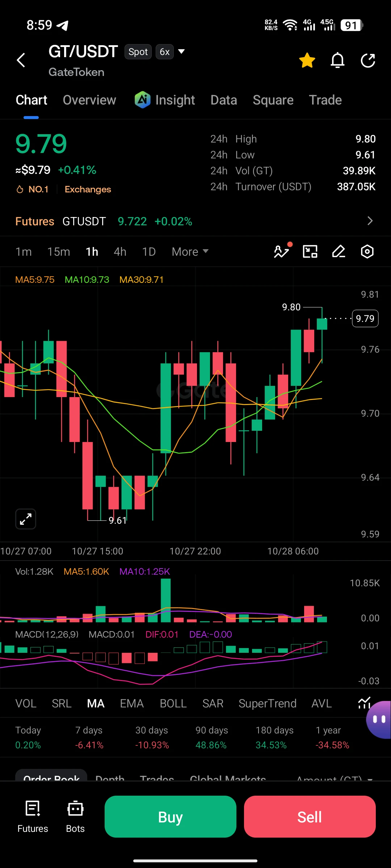Open the Insight tab AI icon
The width and height of the screenshot is (391, 868).
tap(142, 100)
